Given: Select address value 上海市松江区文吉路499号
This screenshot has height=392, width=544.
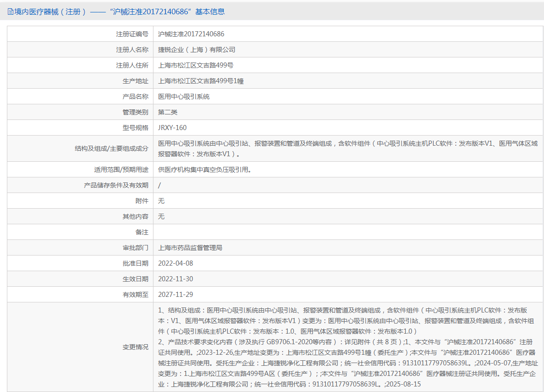Looking at the screenshot, I should 196,65.
